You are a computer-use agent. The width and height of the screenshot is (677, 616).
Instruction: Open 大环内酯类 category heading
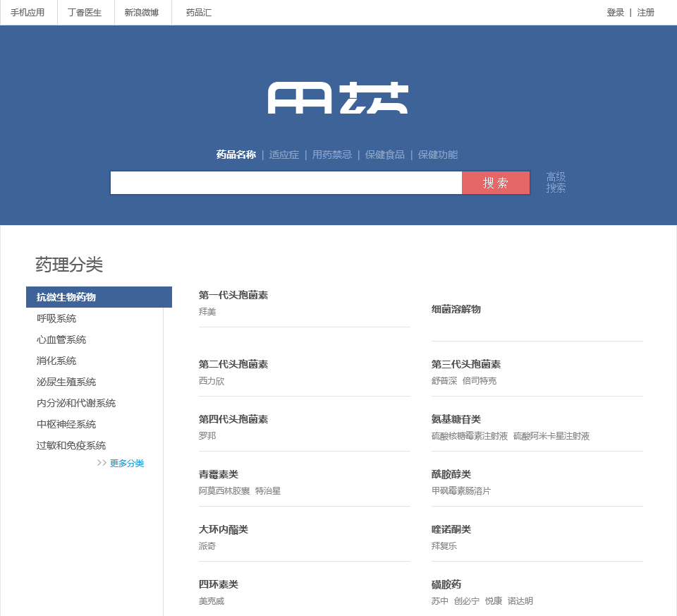tap(224, 529)
